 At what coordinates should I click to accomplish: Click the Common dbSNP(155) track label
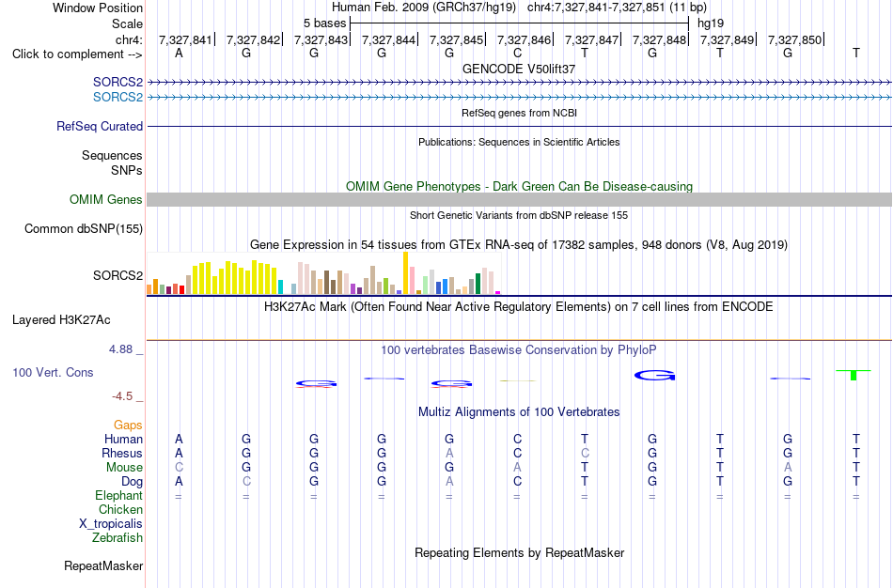84,228
